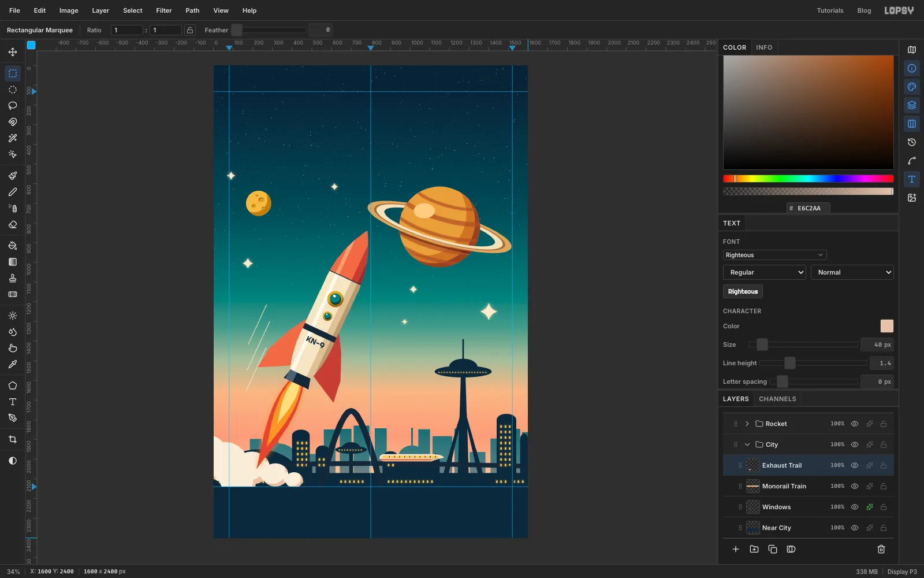924x578 pixels.
Task: Toggle the ratio lock in options bar
Action: pyautogui.click(x=190, y=30)
